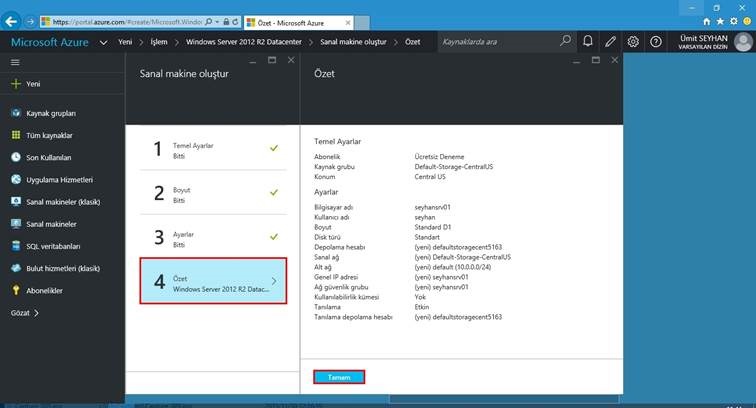Open SQL veritabanları icon

[x=16, y=246]
